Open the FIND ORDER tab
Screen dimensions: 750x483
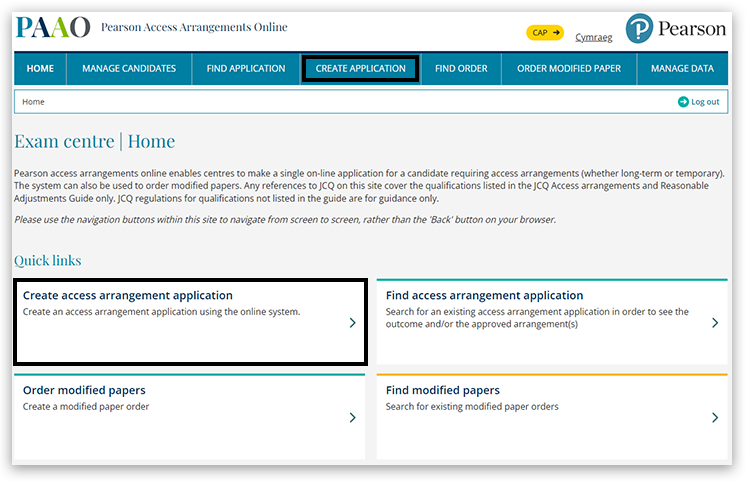point(461,69)
